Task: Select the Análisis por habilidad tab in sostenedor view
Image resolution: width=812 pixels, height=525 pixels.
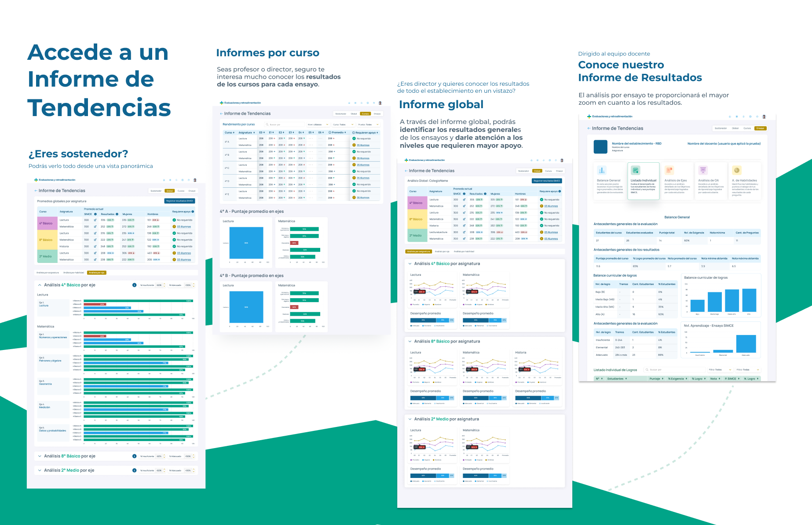Action: pyautogui.click(x=73, y=273)
